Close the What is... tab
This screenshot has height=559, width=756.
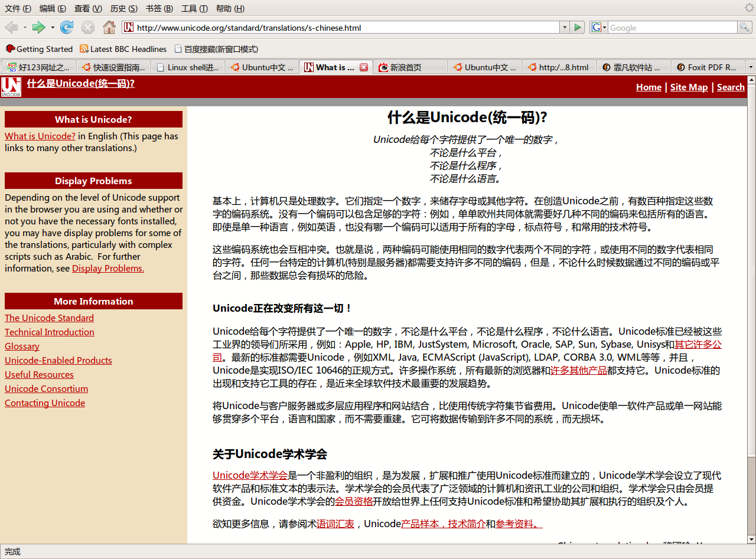click(364, 67)
